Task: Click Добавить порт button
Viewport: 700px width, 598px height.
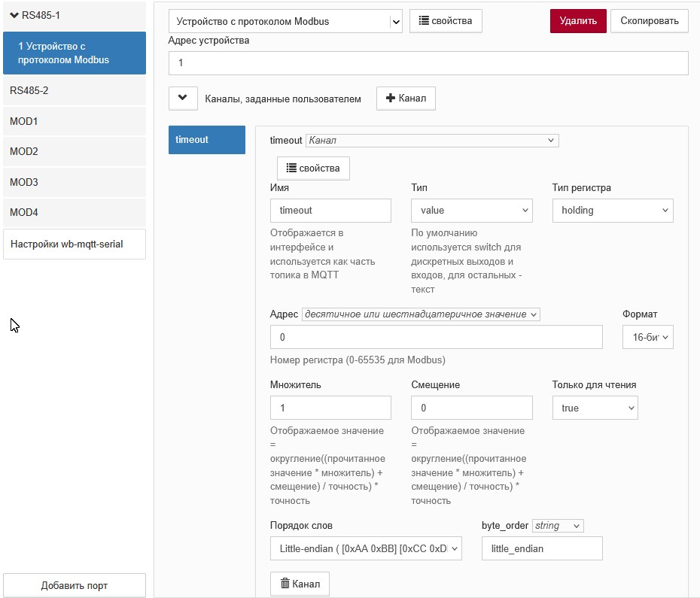Action: click(x=74, y=585)
